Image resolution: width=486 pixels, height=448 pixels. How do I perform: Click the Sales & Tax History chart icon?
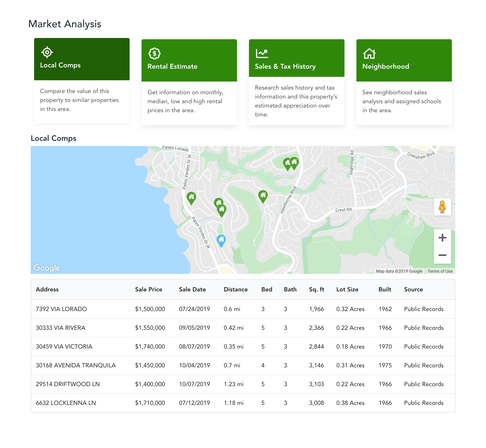(262, 54)
